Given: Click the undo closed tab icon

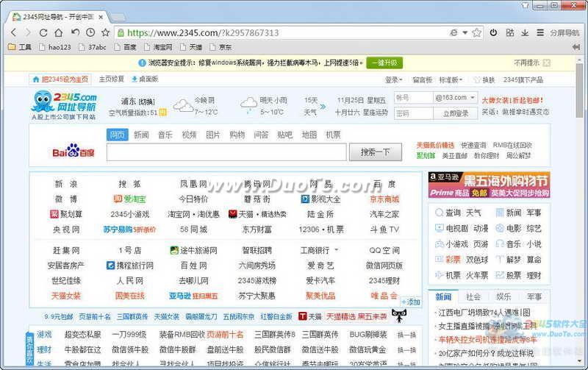Looking at the screenshot, I should [75, 32].
